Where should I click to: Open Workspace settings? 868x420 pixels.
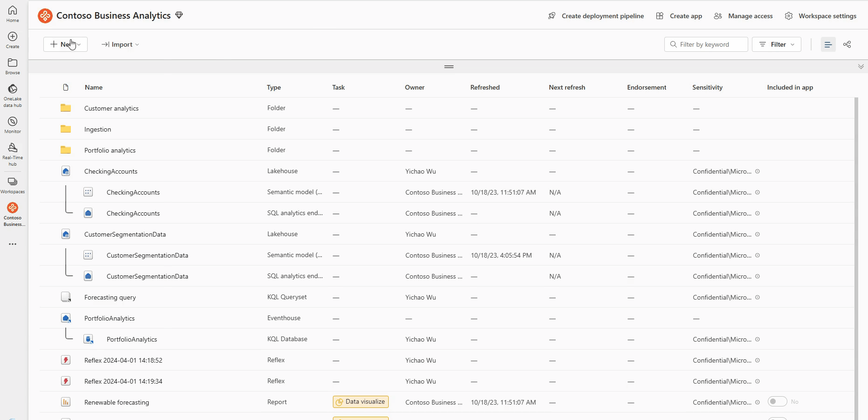coord(821,16)
